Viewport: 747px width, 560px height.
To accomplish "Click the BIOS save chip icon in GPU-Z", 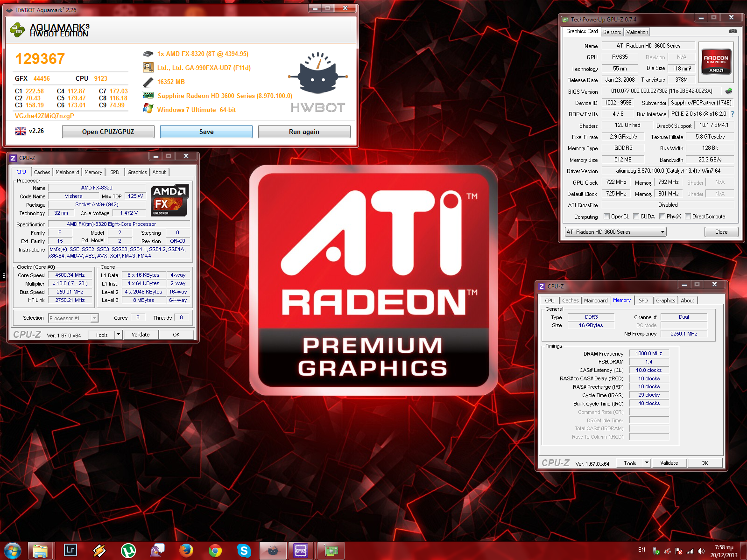I will pyautogui.click(x=729, y=91).
